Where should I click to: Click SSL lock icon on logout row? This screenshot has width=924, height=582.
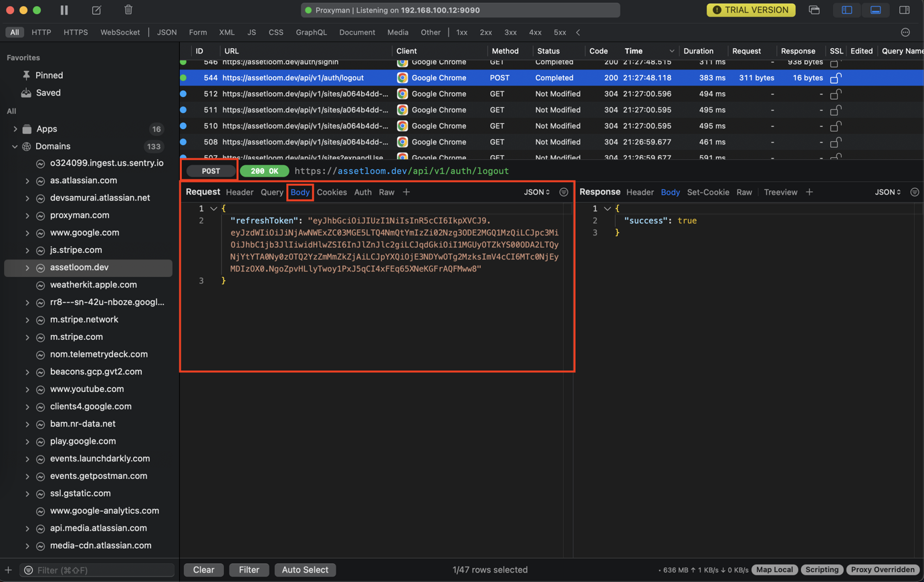pyautogui.click(x=835, y=78)
